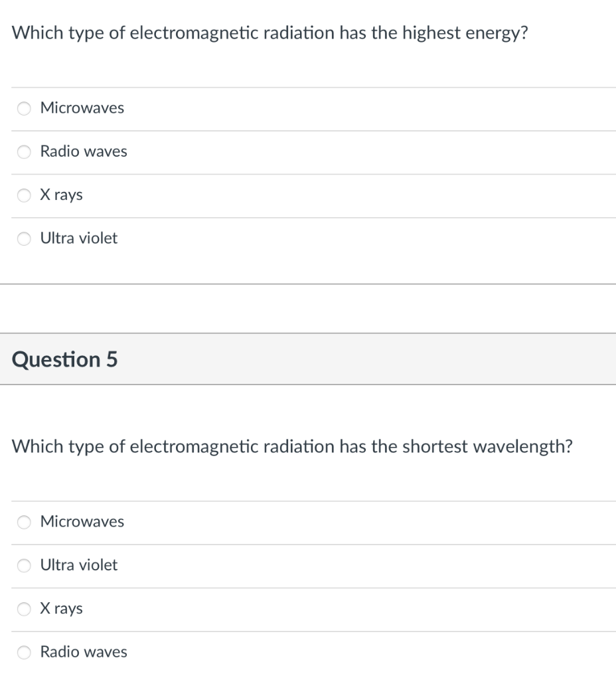The width and height of the screenshot is (616, 680).
Task: Click the X rays label in the first question
Action: [x=62, y=195]
